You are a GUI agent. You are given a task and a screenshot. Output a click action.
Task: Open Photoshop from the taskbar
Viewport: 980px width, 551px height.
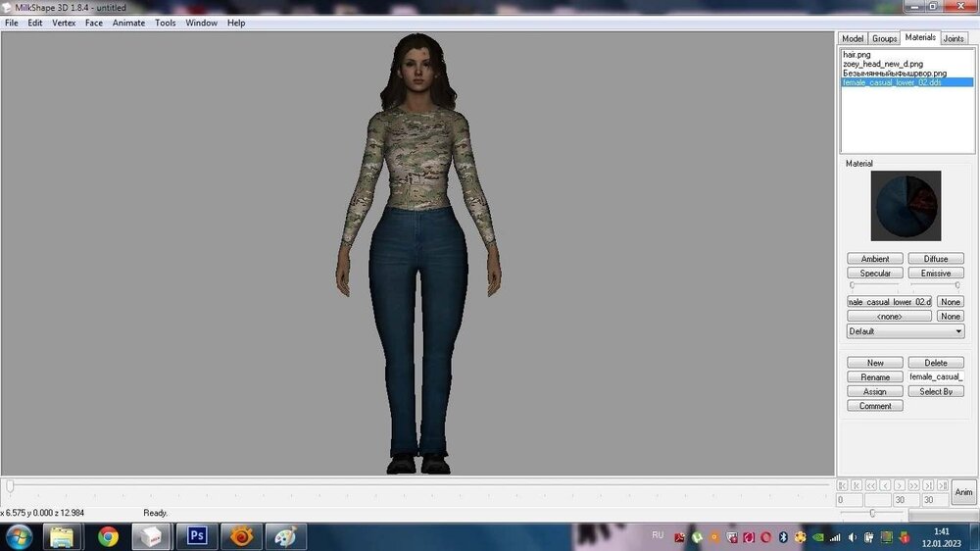coord(197,536)
